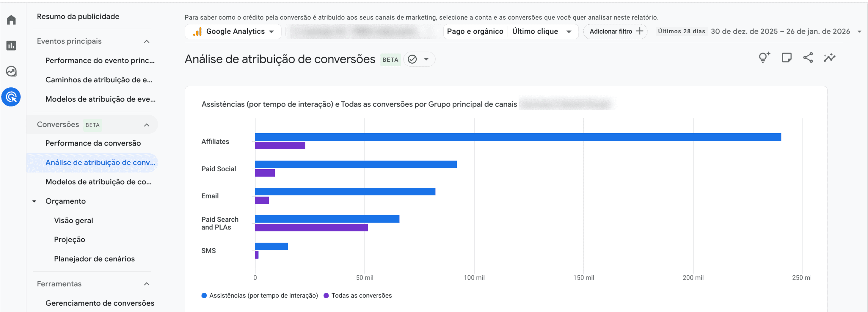Select Performance da conversão in sidebar

(x=93, y=143)
